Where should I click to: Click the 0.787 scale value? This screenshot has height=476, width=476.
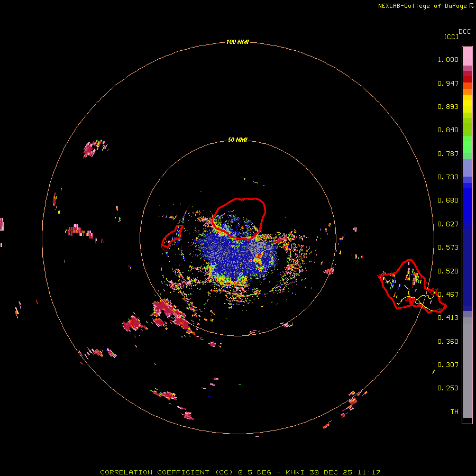click(x=448, y=153)
